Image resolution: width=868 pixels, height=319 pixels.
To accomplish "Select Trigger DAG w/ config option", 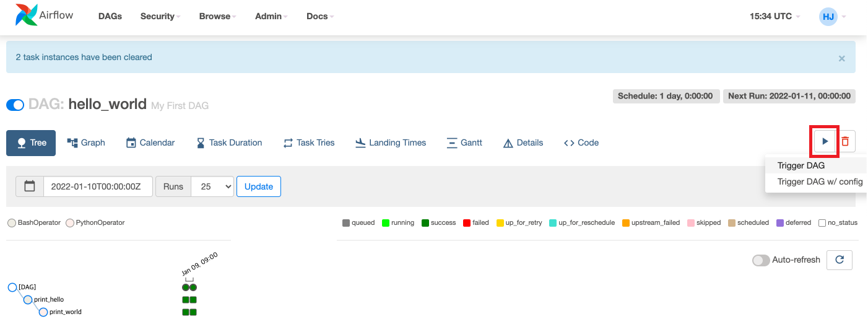I will coord(820,181).
